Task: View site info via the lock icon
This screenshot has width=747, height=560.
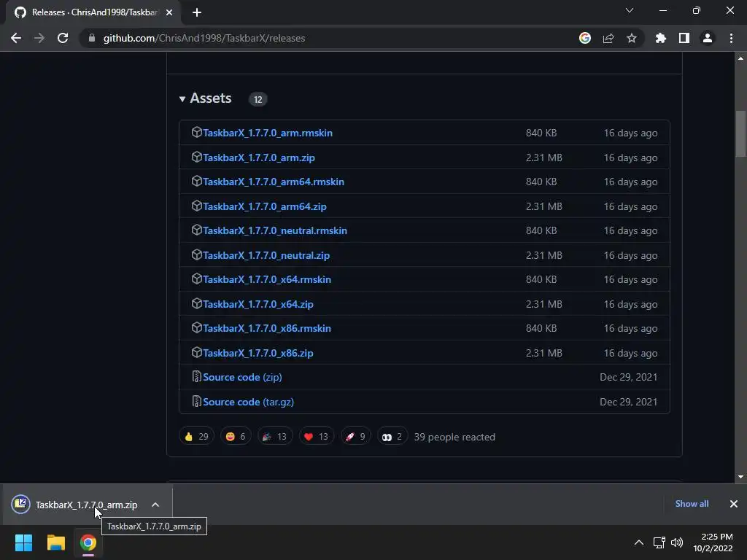Action: click(91, 38)
